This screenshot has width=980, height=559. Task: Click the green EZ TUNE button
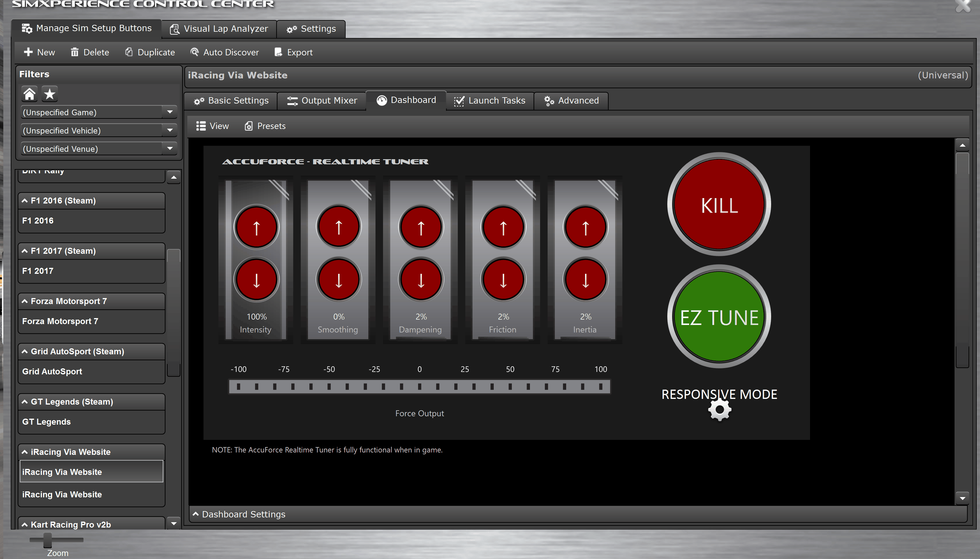pos(719,316)
